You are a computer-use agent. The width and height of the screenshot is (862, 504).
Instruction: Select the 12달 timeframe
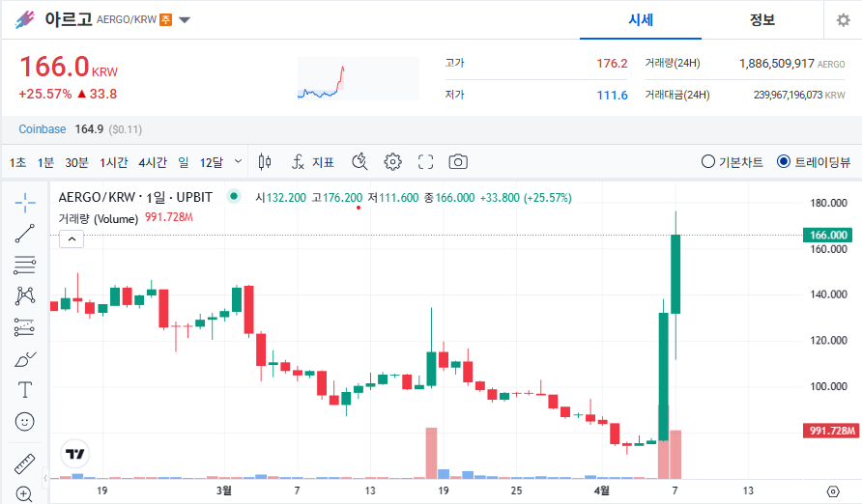(211, 162)
